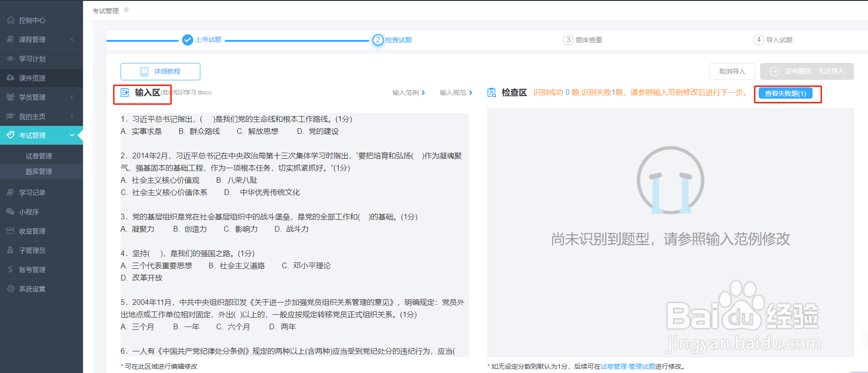Click the 题库查重 step label
This screenshot has width=868, height=373.
tap(589, 40)
